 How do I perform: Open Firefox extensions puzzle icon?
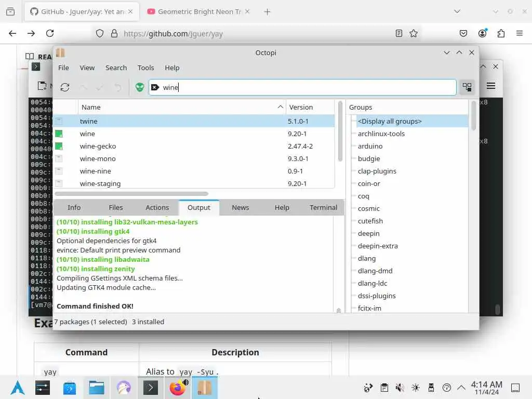pyautogui.click(x=501, y=33)
